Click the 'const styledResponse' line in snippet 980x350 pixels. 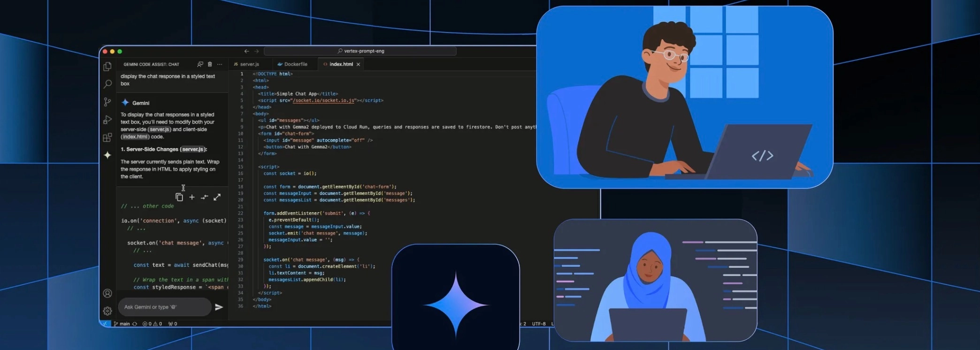(x=180, y=287)
